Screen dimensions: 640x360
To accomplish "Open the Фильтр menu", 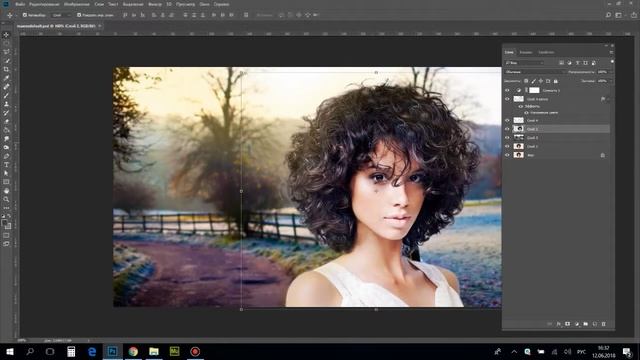I will click(155, 4).
